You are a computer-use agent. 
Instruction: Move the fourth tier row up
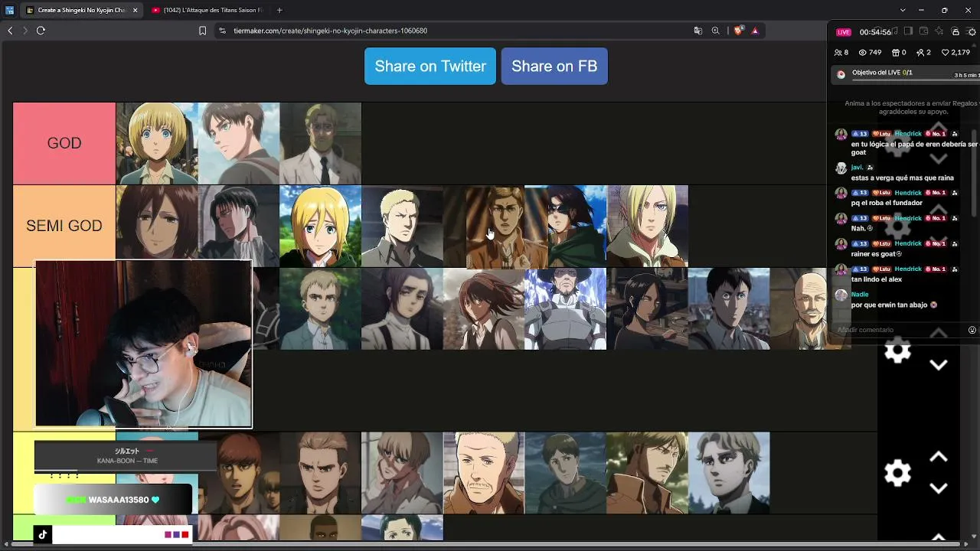pos(939,457)
